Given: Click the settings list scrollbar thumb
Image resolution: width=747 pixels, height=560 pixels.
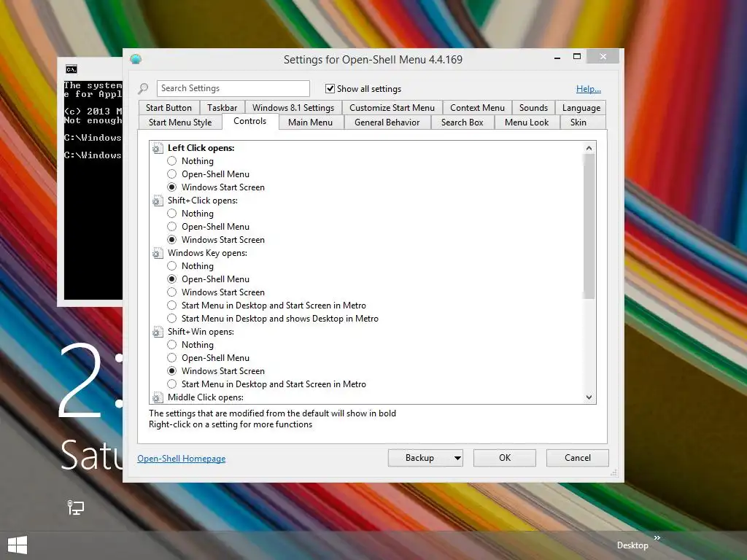Looking at the screenshot, I should (x=589, y=227).
